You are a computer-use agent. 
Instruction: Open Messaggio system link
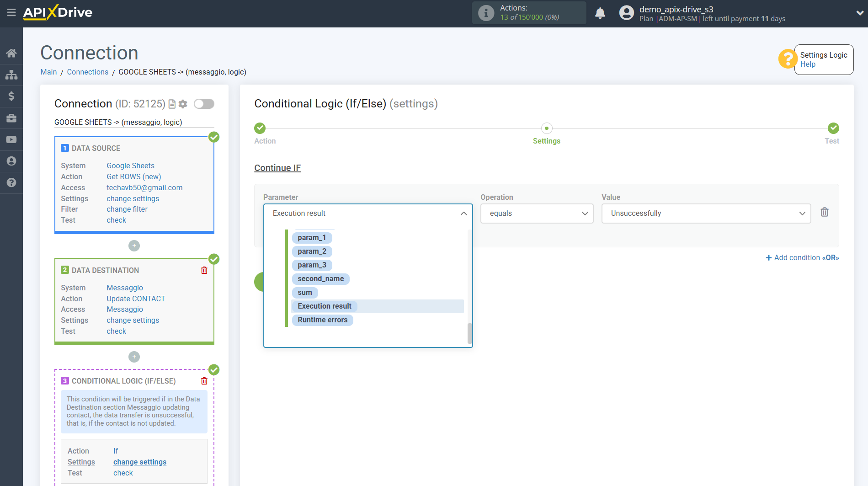tap(125, 288)
